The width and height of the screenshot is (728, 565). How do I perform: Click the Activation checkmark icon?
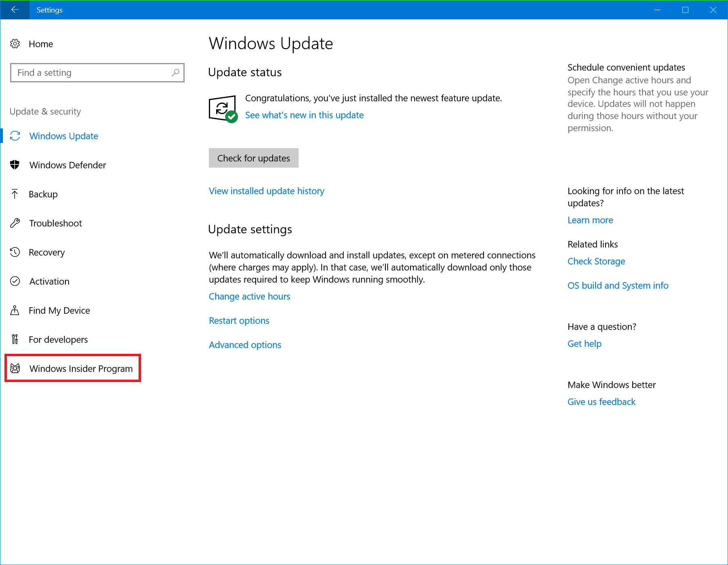[x=15, y=281]
